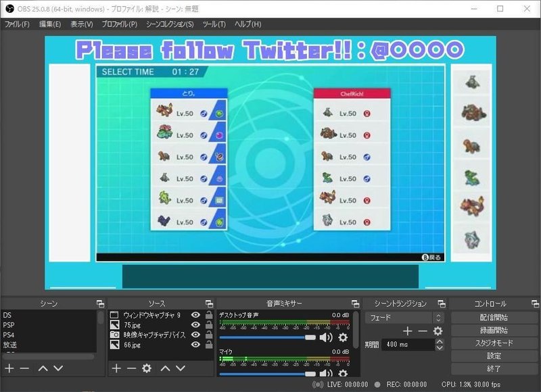The image size is (541, 392).
Task: Select the DS scene
Action: point(48,315)
